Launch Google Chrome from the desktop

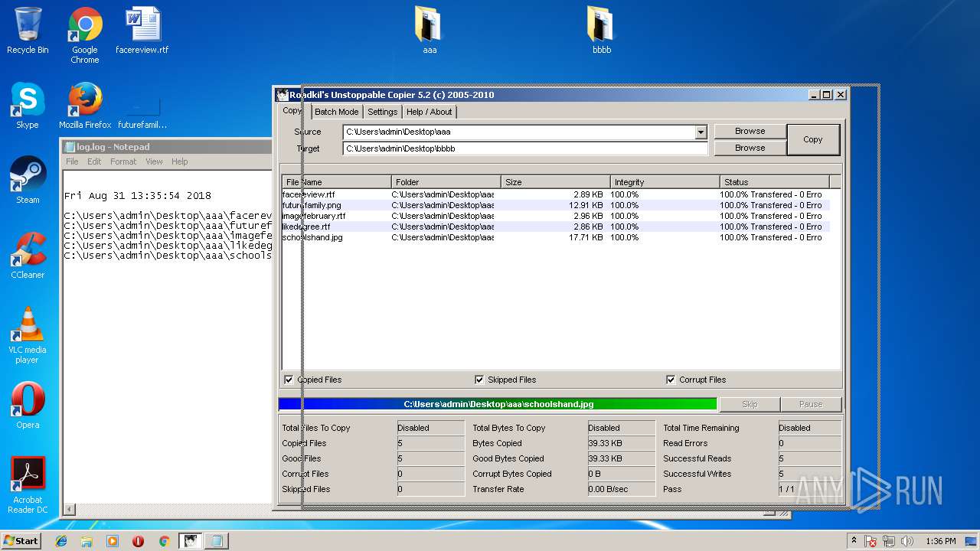coord(85,35)
